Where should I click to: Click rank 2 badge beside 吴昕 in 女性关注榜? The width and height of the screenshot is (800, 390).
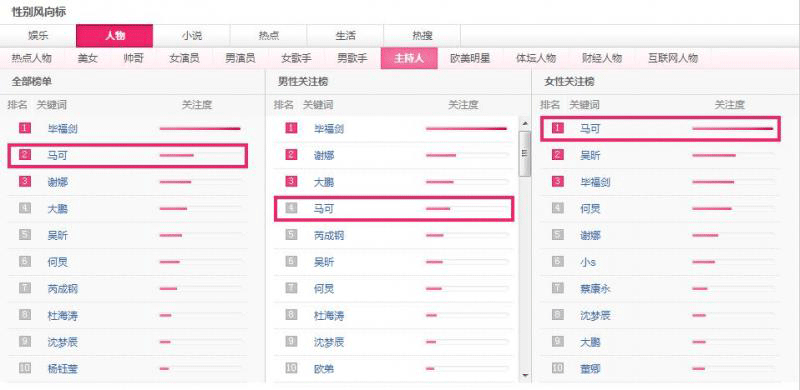coord(558,155)
